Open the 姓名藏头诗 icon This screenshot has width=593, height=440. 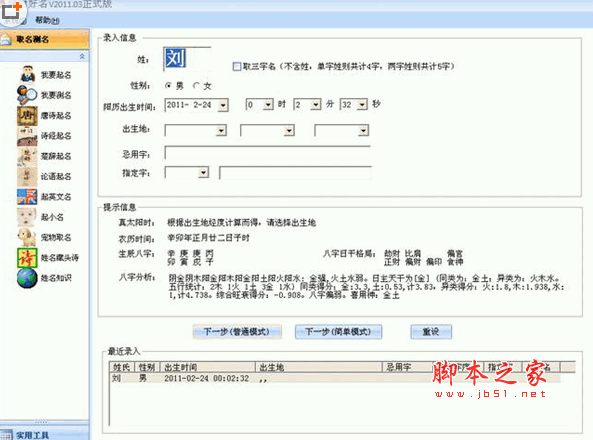click(x=27, y=258)
